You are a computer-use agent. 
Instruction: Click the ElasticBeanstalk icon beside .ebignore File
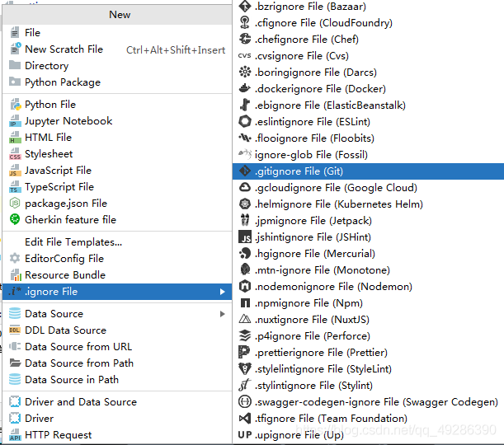click(x=245, y=105)
